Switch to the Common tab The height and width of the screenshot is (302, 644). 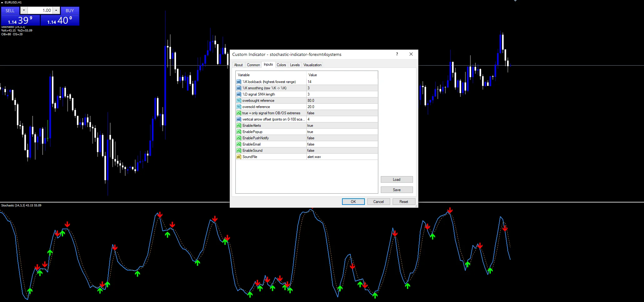click(x=253, y=65)
